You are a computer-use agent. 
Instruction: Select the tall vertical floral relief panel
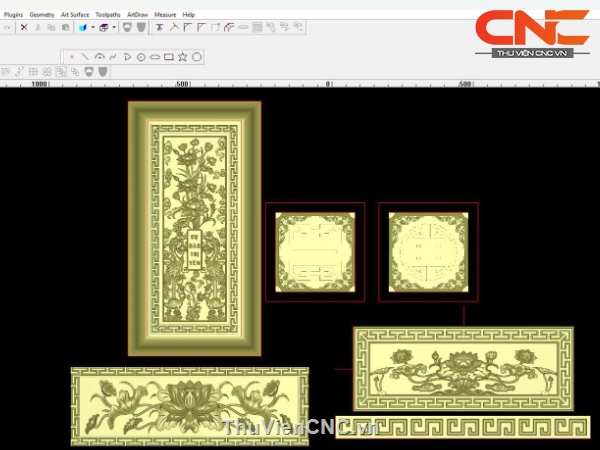coord(194,228)
